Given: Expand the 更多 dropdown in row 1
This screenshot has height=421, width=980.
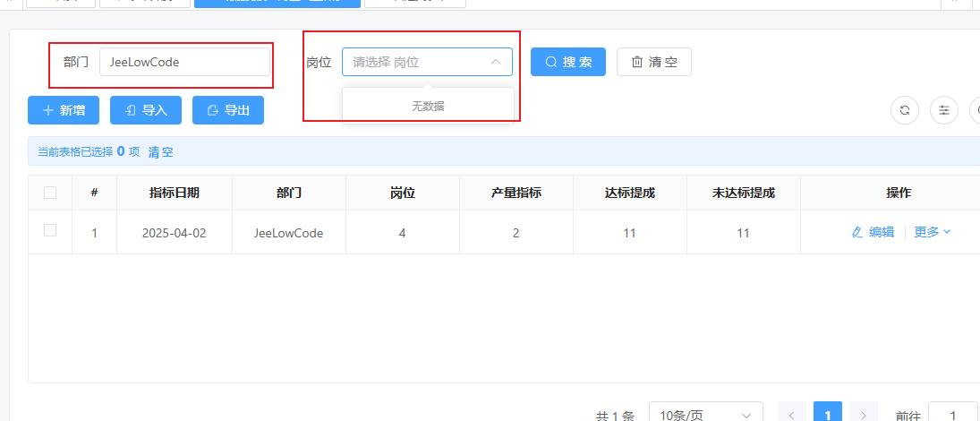Looking at the screenshot, I should tap(933, 232).
